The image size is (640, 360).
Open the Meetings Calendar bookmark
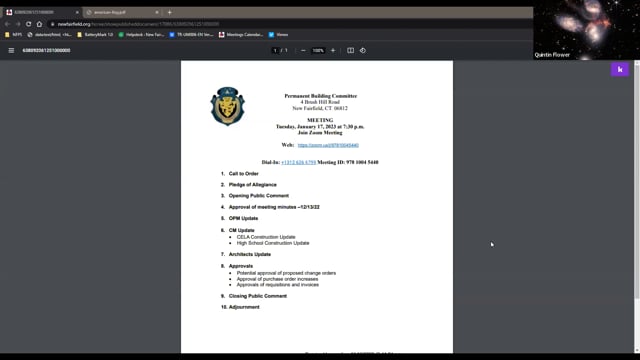(x=241, y=35)
